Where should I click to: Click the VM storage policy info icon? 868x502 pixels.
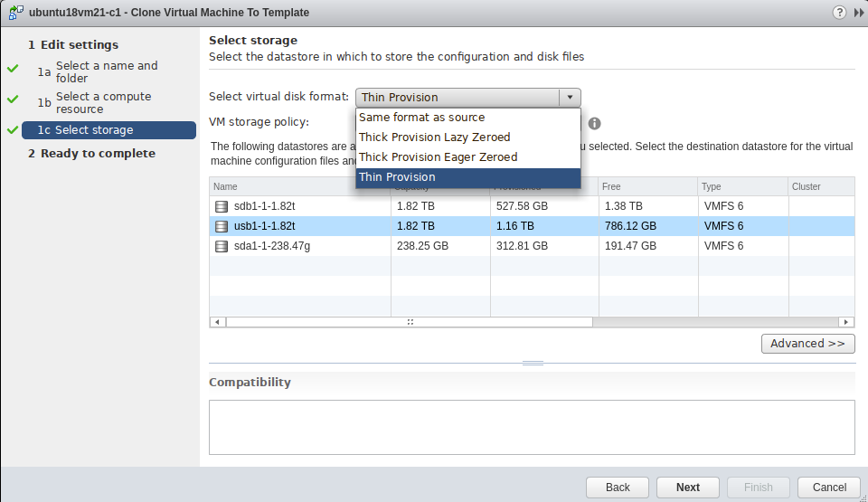coord(594,123)
